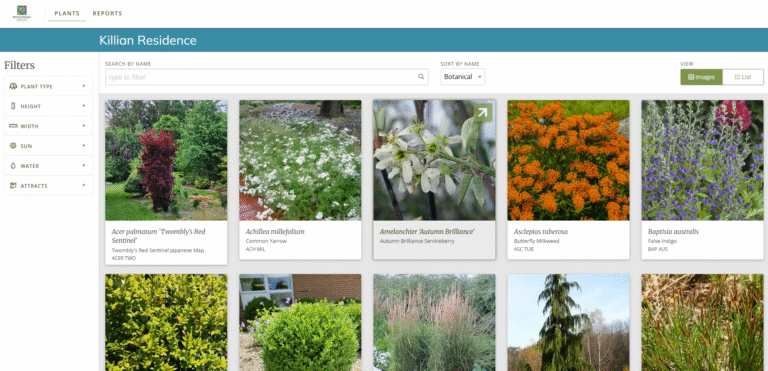Expand the Attracts filter plus
Image resolution: width=768 pixels, height=371 pixels.
coord(84,186)
